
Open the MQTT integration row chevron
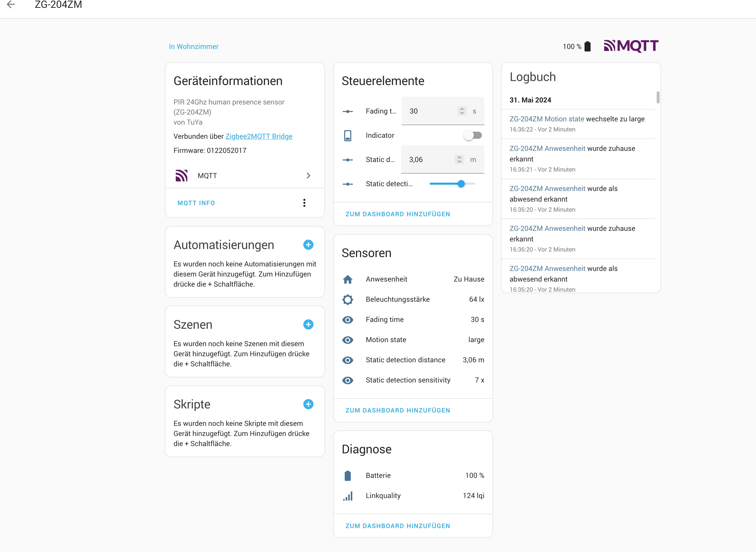tap(308, 176)
